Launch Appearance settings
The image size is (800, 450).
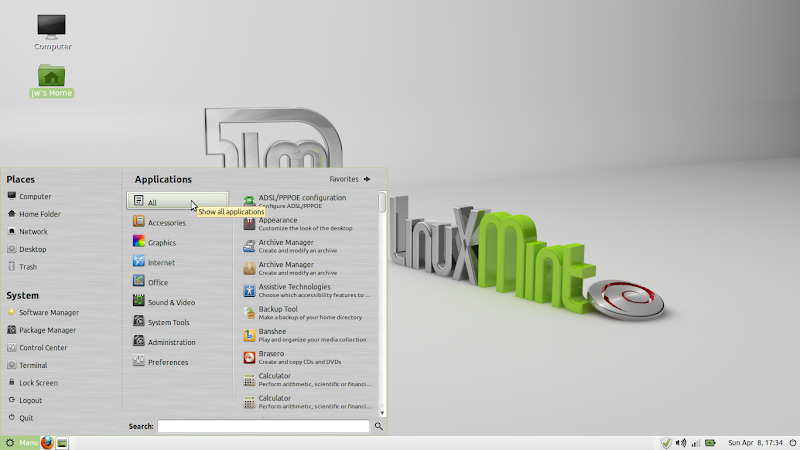308,223
